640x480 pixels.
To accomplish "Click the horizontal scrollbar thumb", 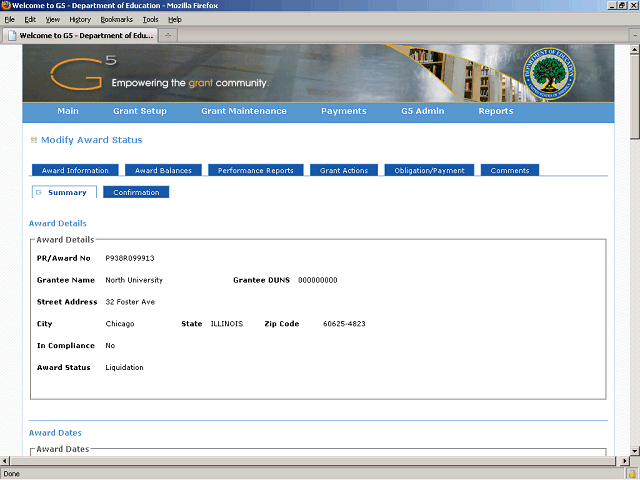I will coord(313,461).
